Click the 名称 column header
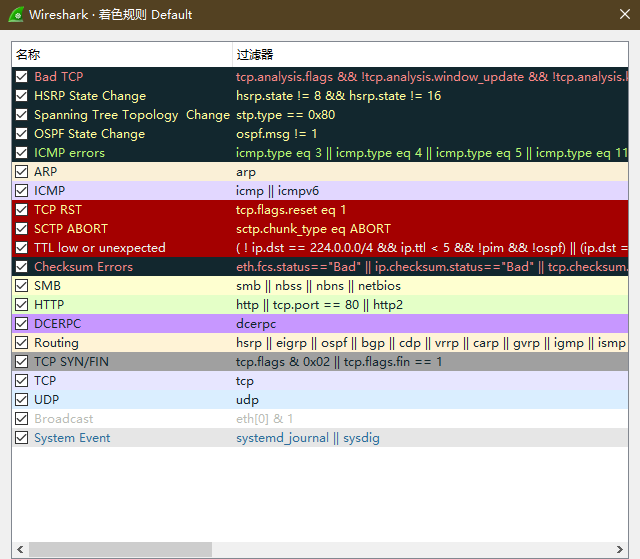This screenshot has width=640, height=559. click(122, 55)
